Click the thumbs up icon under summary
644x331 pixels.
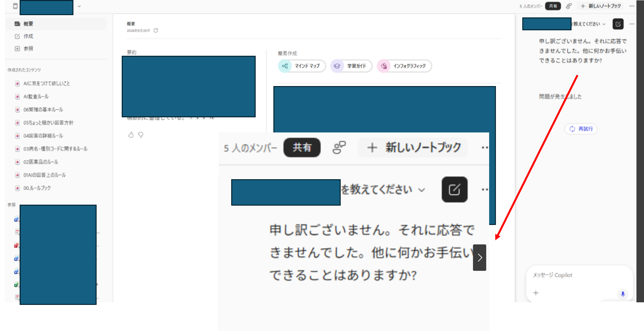coord(131,135)
